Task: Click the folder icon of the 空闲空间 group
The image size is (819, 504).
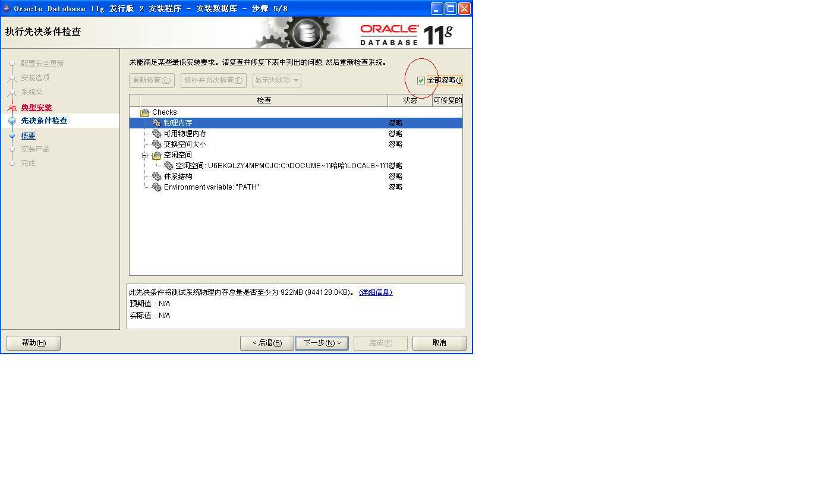Action: point(157,155)
